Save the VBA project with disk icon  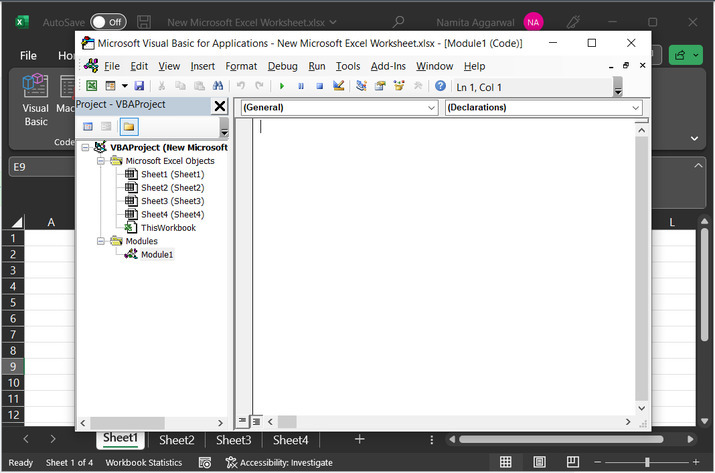[x=140, y=86]
